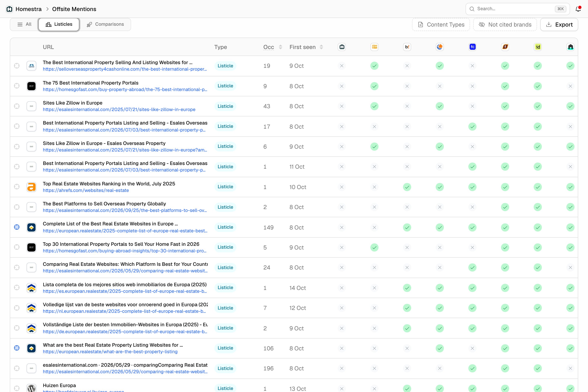Open the Content Types filter
The width and height of the screenshot is (588, 392).
[x=441, y=24]
